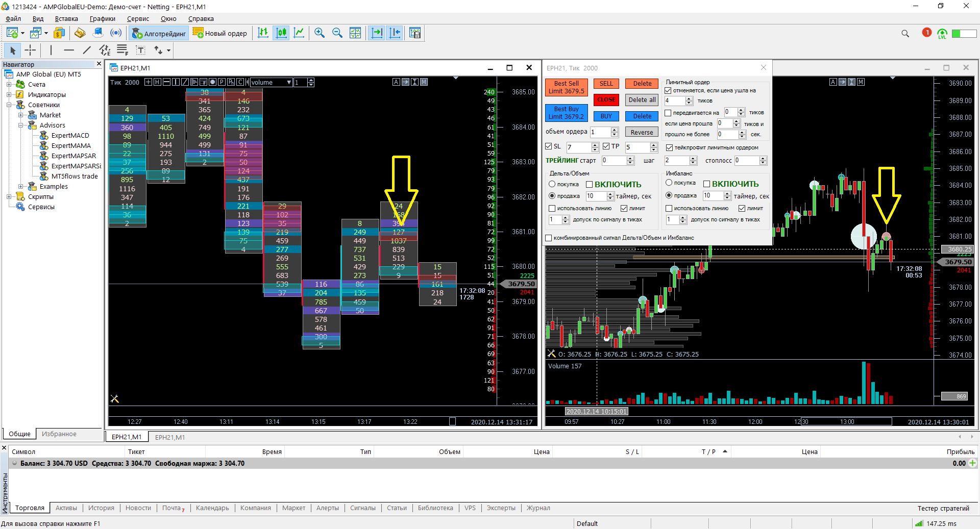Expand the Скрипты tree node
This screenshot has width=980, height=529.
[x=9, y=196]
